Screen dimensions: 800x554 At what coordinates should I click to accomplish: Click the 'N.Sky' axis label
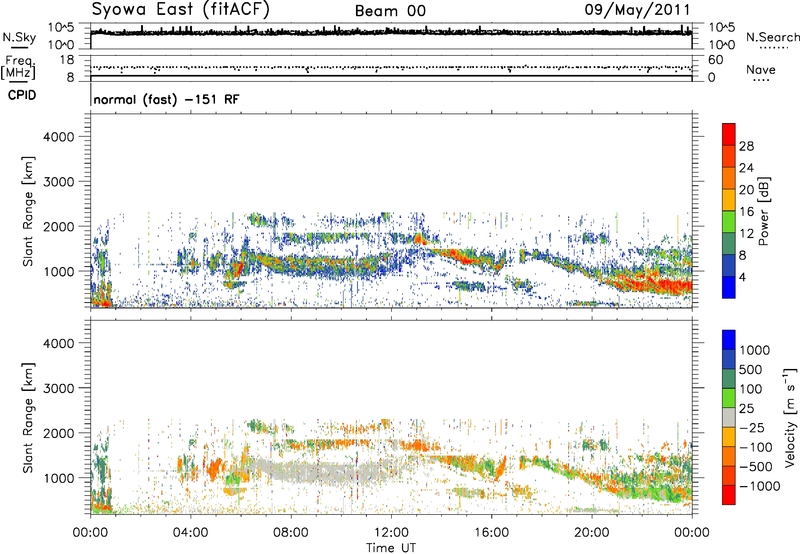[19, 38]
